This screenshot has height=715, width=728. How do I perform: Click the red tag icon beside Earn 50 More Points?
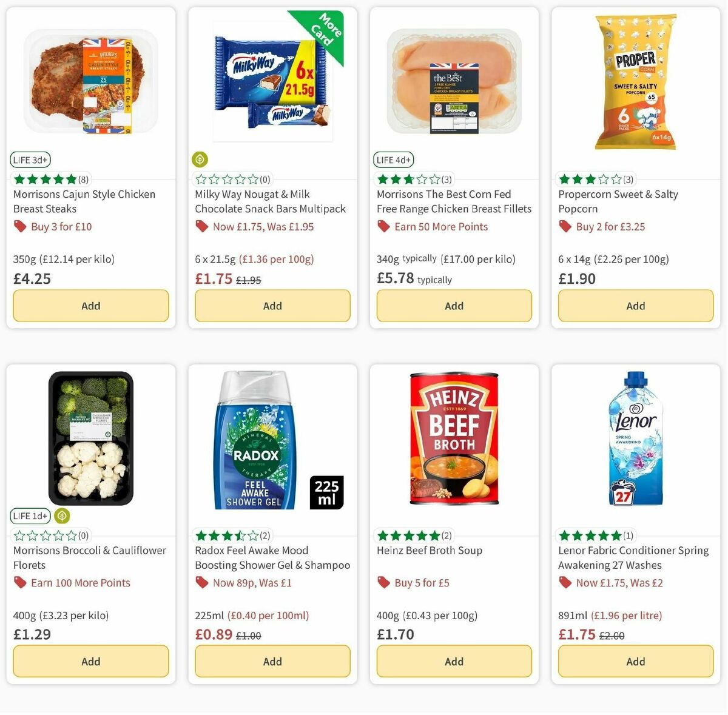click(383, 226)
